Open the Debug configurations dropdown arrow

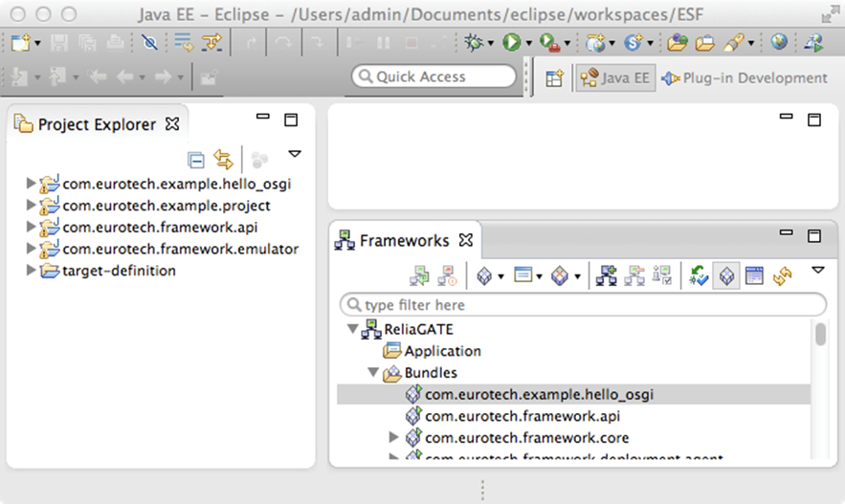490,43
